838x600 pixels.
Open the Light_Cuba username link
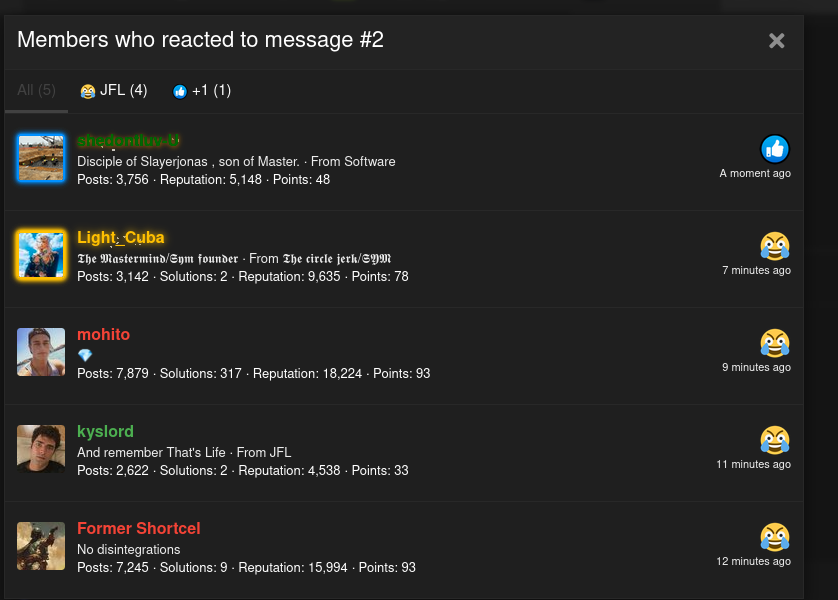click(x=121, y=238)
